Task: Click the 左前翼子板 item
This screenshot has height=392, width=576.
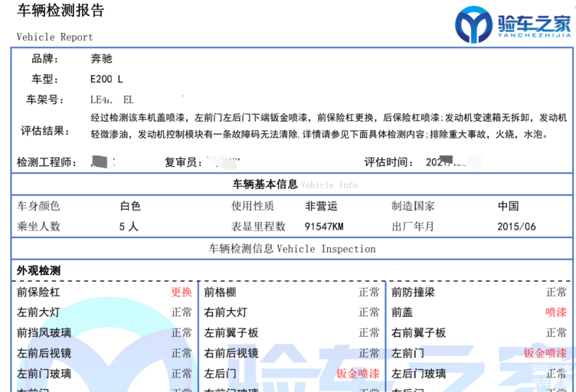Action: [231, 333]
